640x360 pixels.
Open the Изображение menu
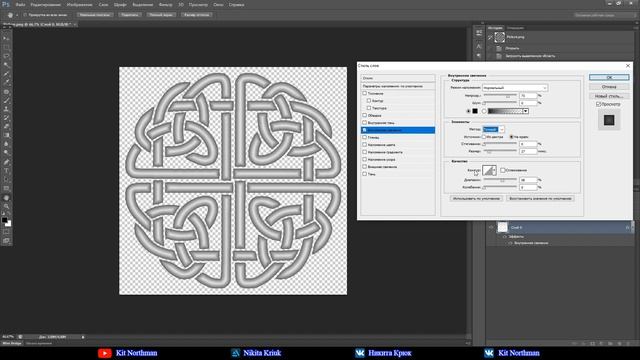[80, 5]
